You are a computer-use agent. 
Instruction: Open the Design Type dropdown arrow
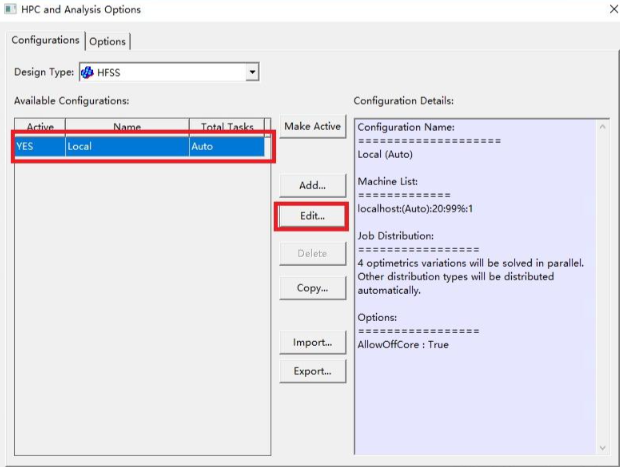[x=252, y=72]
